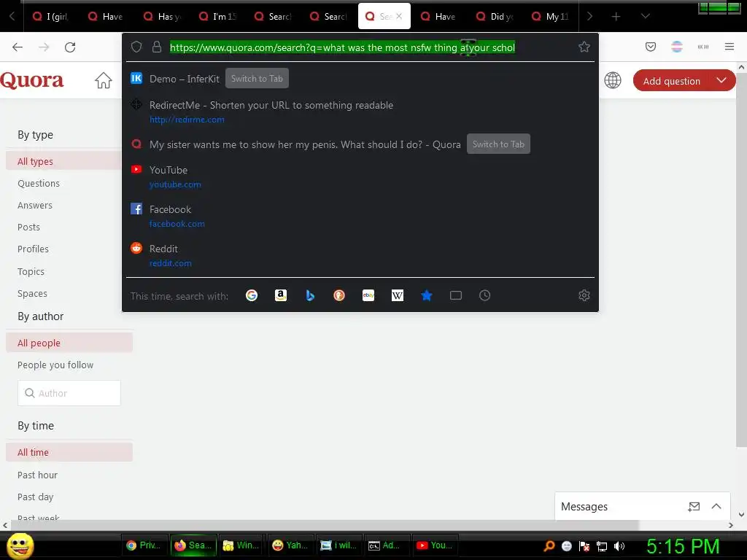Search open tabs with the tab icon
This screenshot has height=560, width=747.
pos(456,296)
